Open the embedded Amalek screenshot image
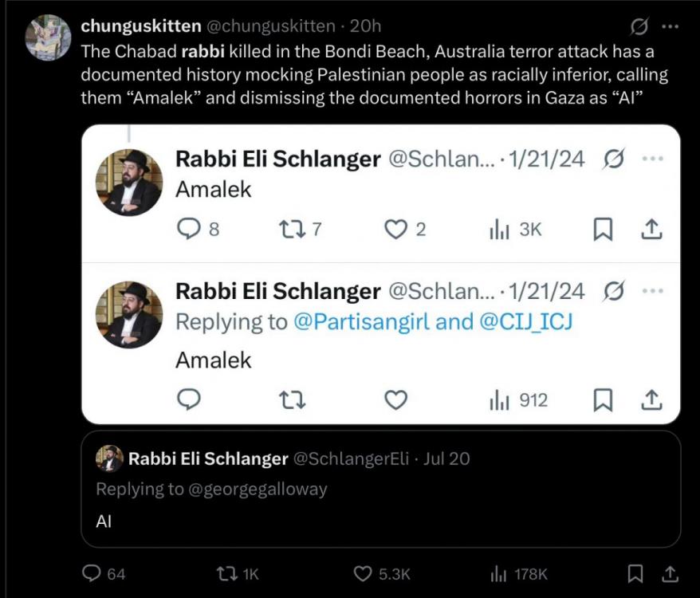Viewport: 700px width, 598px height. (x=380, y=274)
